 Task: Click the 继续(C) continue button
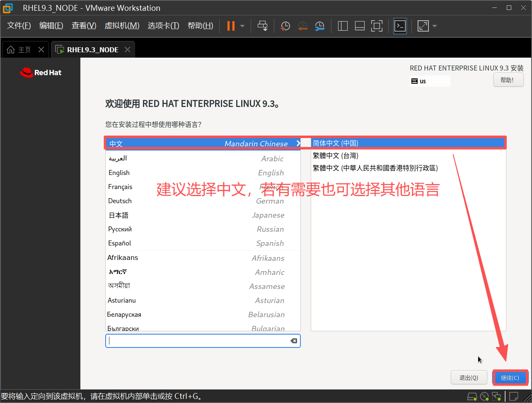[x=510, y=378]
